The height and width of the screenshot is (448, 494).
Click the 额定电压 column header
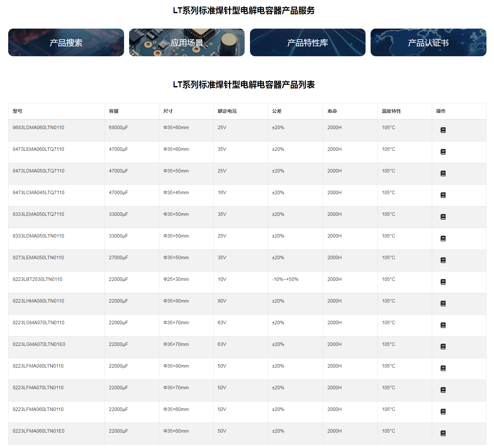click(x=227, y=111)
